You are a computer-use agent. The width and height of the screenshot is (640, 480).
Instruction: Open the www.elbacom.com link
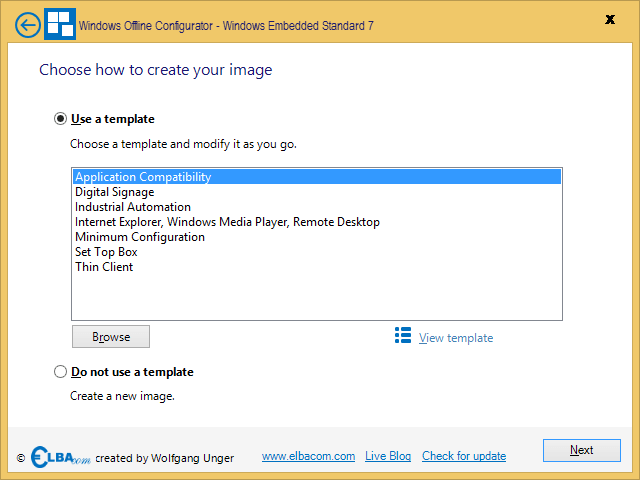point(309,456)
